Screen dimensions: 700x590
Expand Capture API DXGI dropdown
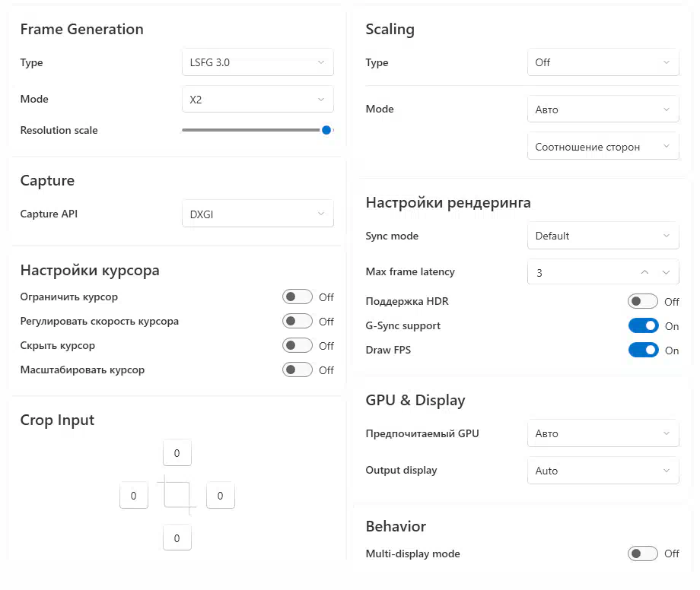point(258,214)
